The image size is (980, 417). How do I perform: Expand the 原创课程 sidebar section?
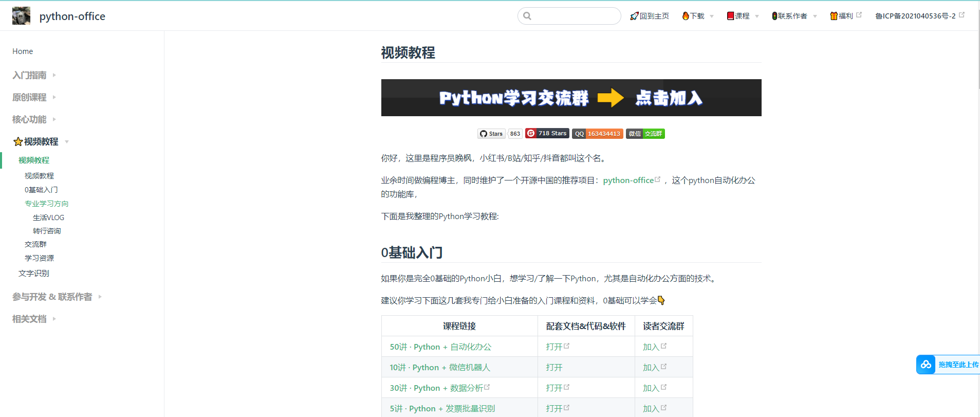[x=34, y=97]
